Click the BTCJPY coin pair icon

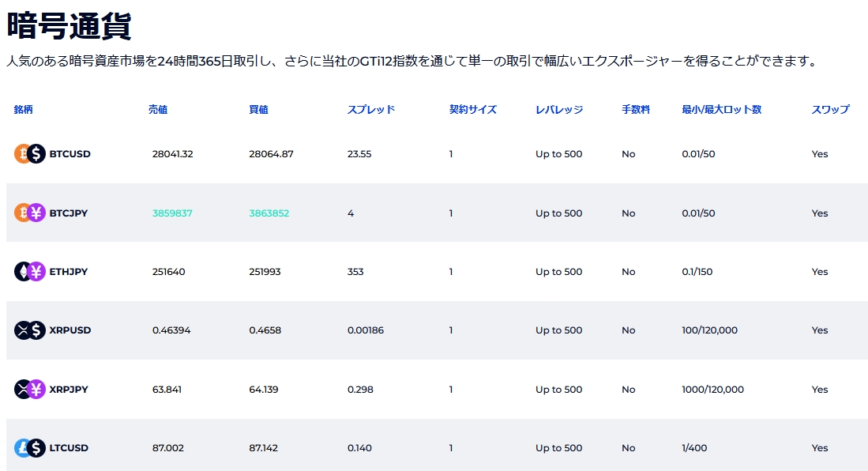(x=30, y=213)
